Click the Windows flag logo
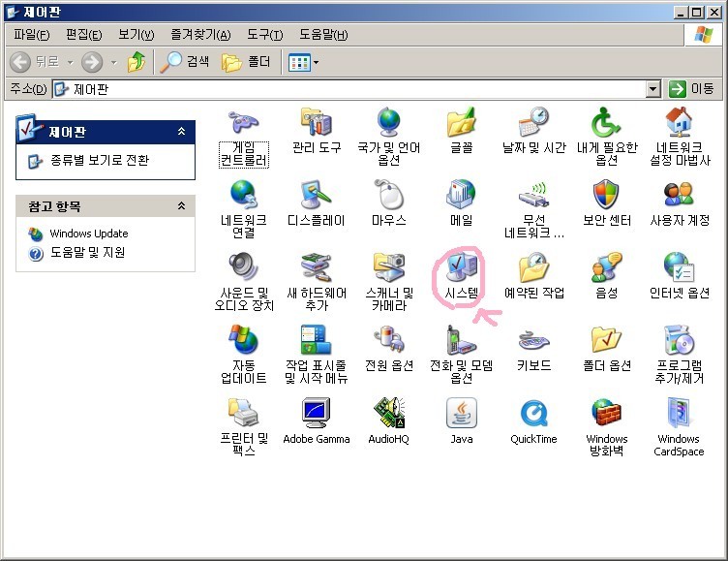Screen dimensions: 728x561 coord(704,34)
